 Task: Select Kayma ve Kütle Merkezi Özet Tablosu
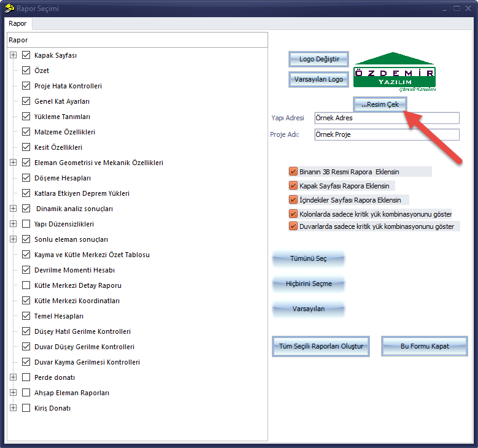coord(92,255)
